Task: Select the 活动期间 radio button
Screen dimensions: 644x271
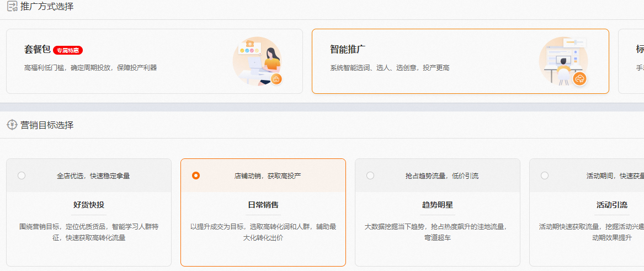Action: (x=545, y=176)
